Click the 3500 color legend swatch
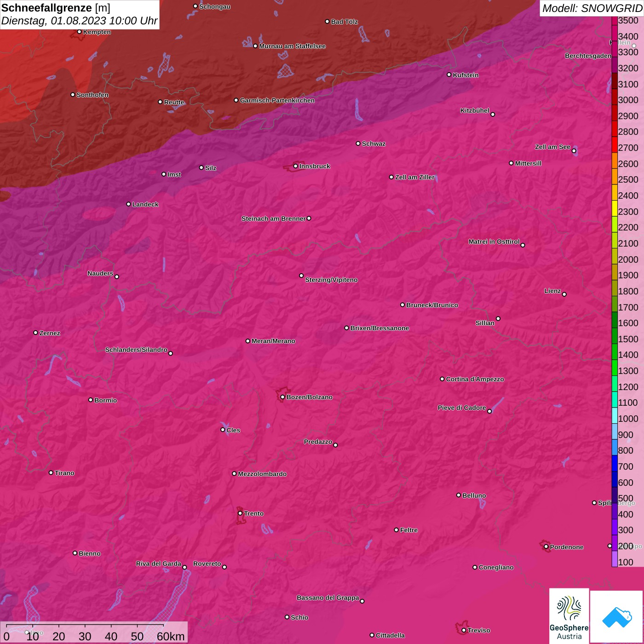 (x=614, y=20)
